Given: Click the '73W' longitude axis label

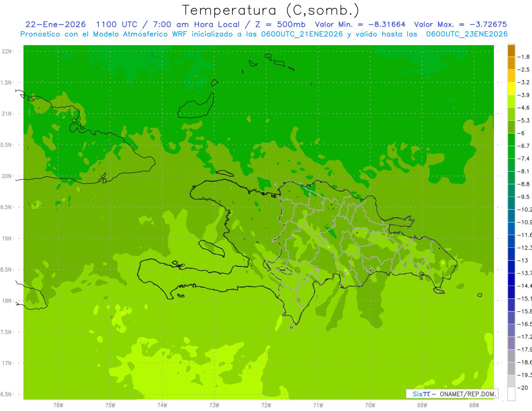Looking at the screenshot, I should coord(214,405).
